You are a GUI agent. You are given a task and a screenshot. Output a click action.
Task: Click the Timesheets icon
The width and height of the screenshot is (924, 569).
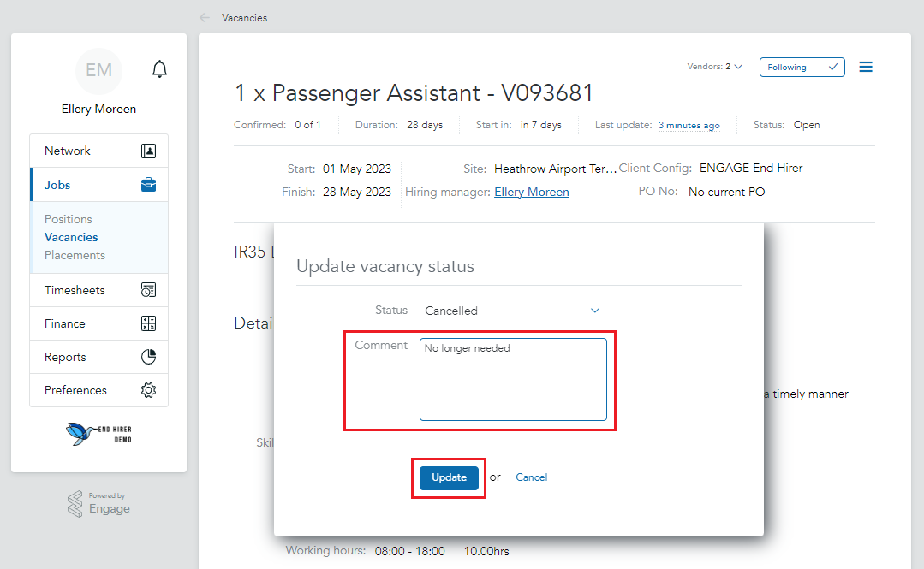[x=148, y=290]
